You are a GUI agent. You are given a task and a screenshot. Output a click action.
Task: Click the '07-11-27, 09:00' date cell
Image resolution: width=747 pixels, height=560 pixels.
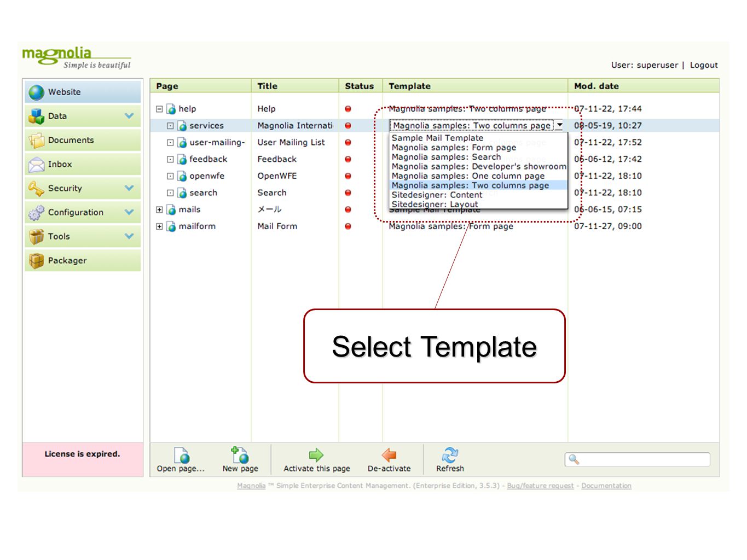click(608, 226)
